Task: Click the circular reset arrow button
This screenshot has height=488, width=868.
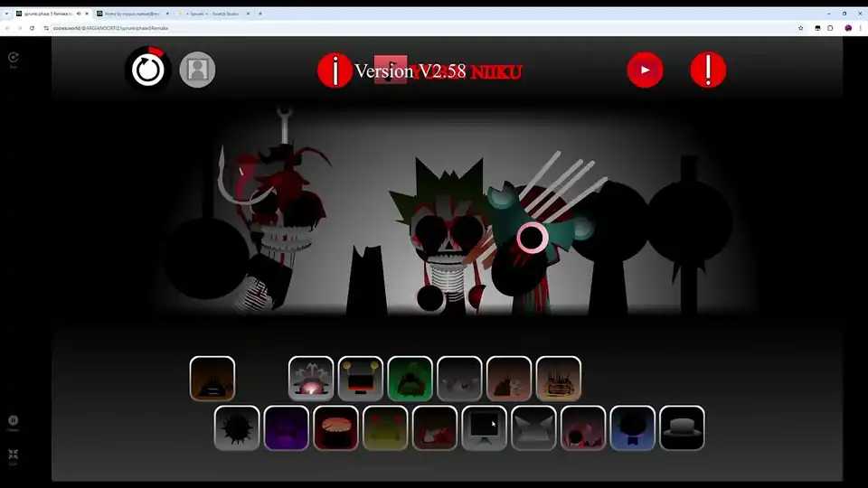Action: [x=147, y=70]
